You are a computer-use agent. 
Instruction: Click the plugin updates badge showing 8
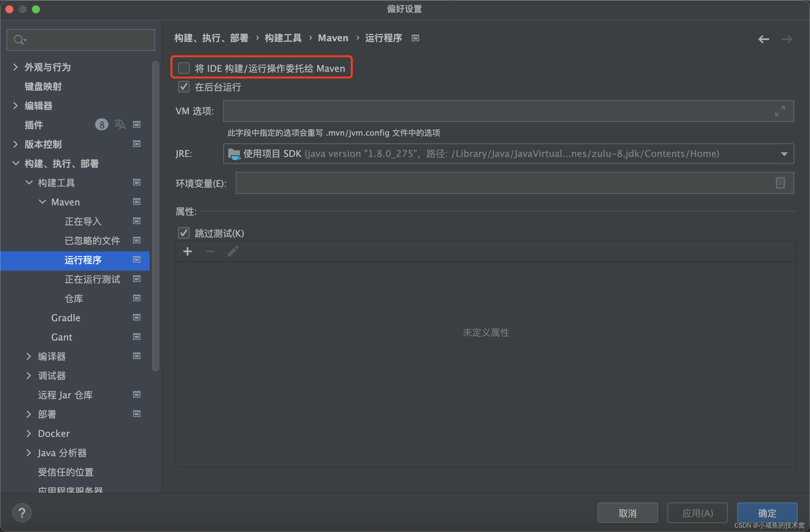[x=101, y=125]
